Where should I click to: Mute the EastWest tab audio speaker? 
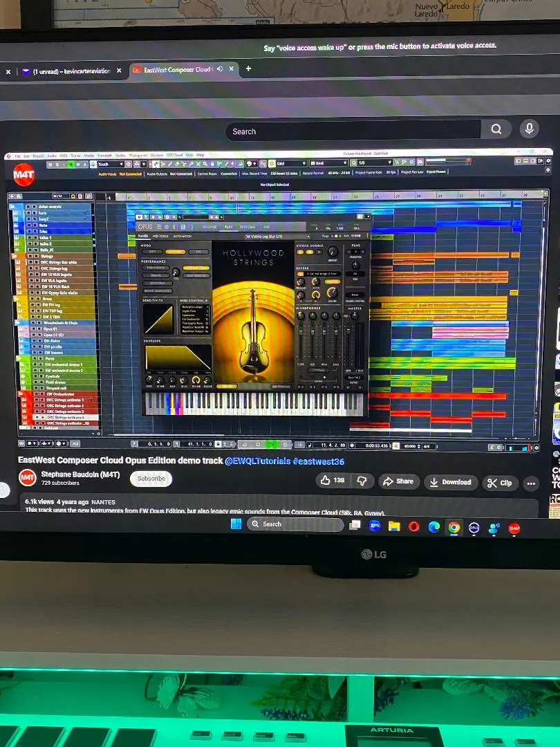[x=220, y=69]
